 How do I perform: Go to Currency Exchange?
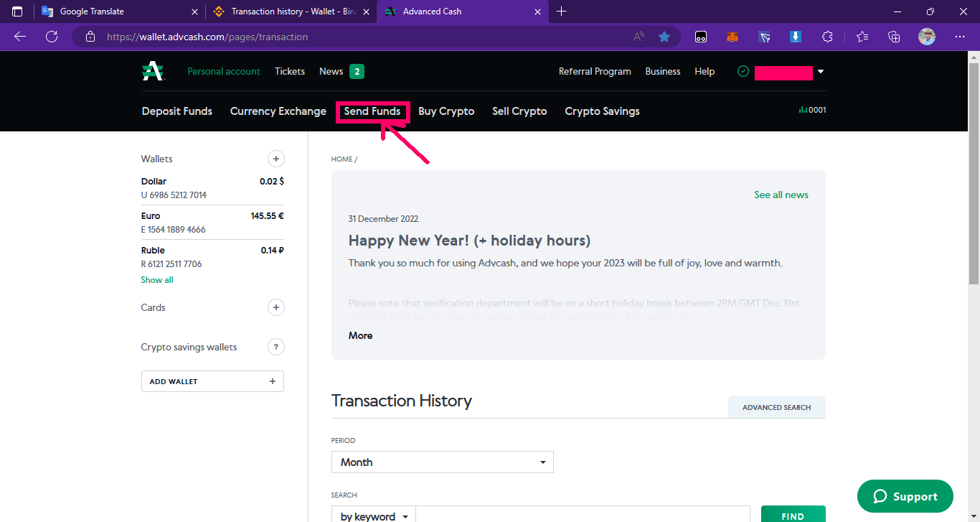[278, 111]
